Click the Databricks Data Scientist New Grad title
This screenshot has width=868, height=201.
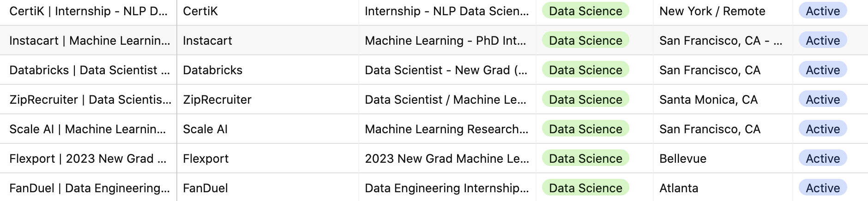447,70
